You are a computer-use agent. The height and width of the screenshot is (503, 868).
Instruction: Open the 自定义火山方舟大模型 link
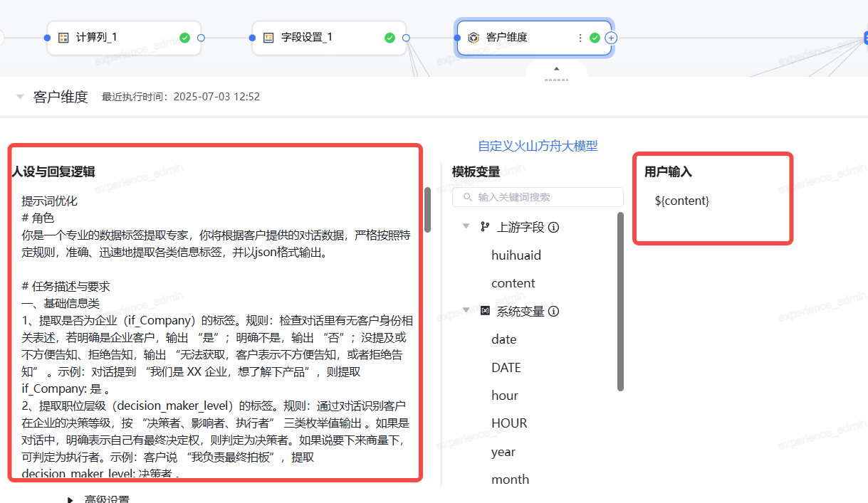[x=538, y=146]
